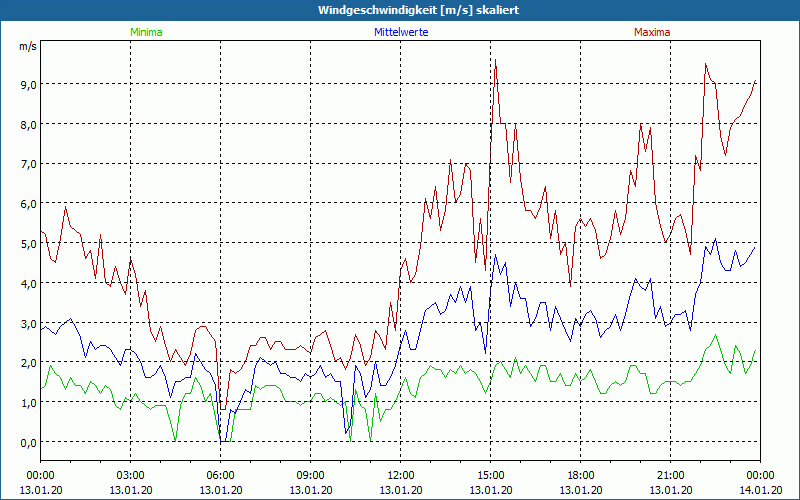Select the blue Mittelwerte legend label
Image resolution: width=800 pixels, height=500 pixels.
(x=401, y=32)
